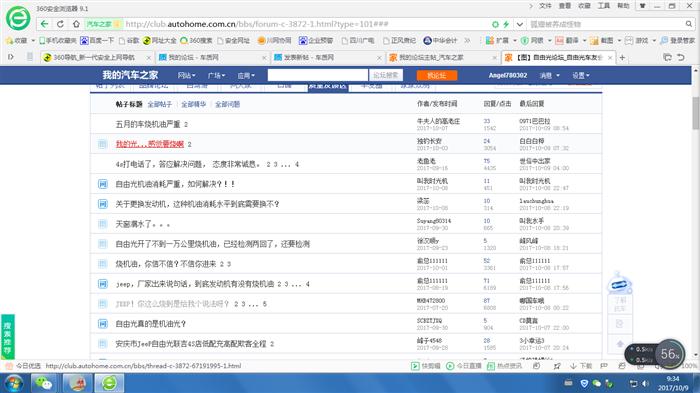Open WeChat from the Windows taskbar
Image resolution: width=700 pixels, height=393 pixels.
44,383
